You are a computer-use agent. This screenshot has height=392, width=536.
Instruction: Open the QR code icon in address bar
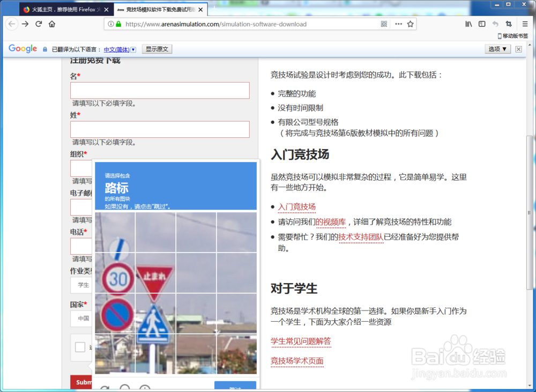tap(384, 24)
